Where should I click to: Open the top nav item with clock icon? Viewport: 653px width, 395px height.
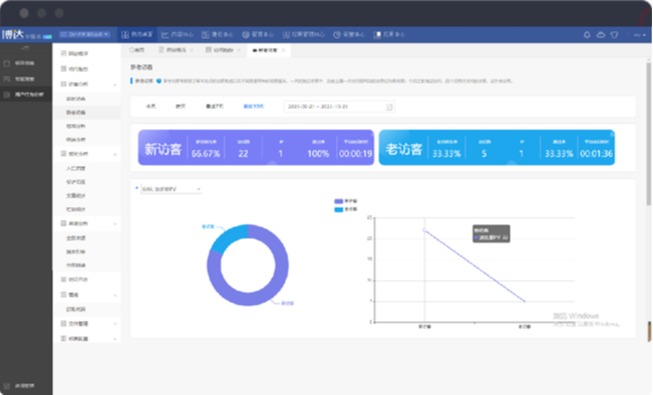pyautogui.click(x=349, y=35)
